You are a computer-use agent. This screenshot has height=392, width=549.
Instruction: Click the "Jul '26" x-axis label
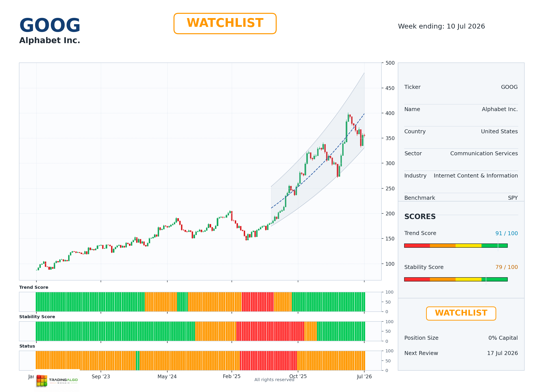364,377
